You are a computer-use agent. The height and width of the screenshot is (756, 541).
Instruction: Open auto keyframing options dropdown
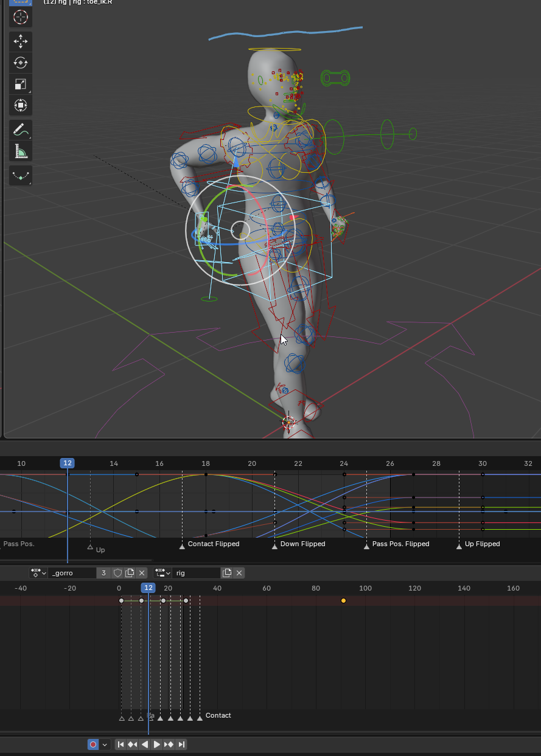point(105,744)
